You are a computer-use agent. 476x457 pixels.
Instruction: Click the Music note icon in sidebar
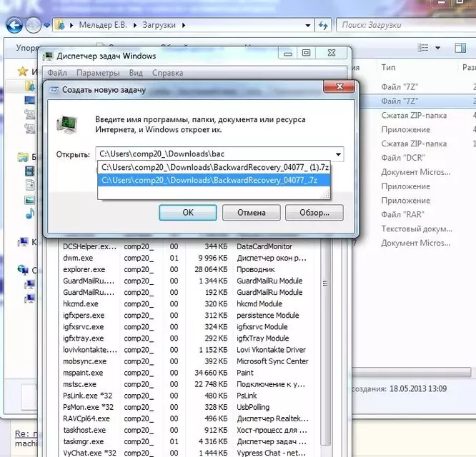(x=30, y=214)
